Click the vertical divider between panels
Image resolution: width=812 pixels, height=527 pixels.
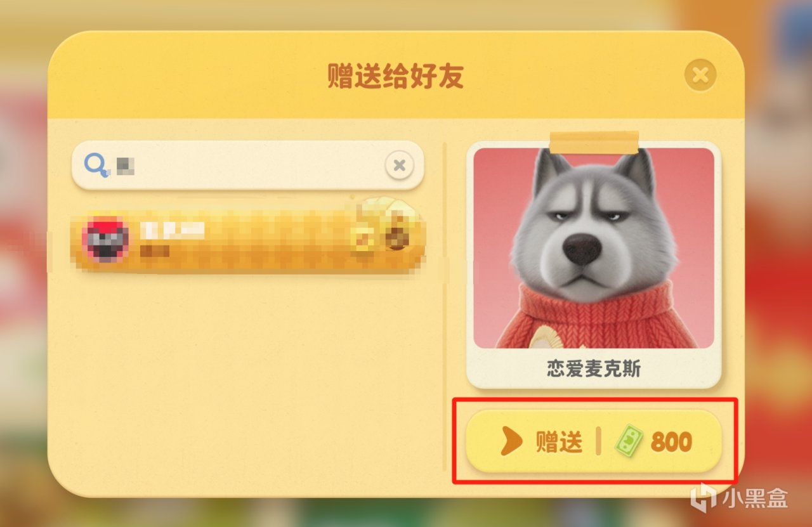click(x=444, y=306)
